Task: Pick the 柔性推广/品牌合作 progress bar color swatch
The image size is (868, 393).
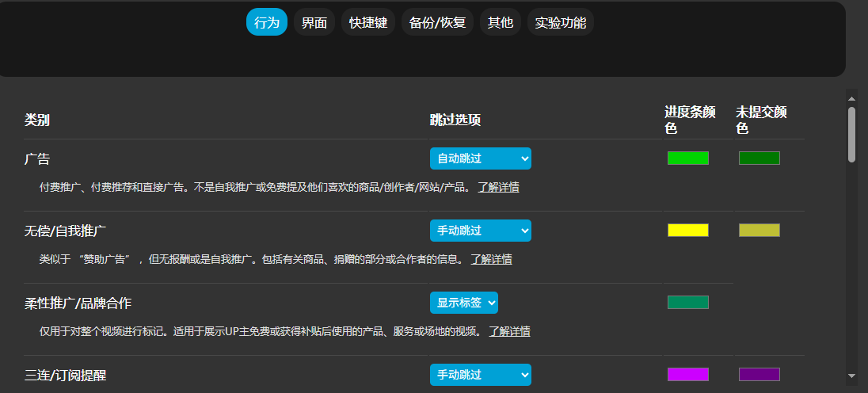Action: tap(688, 302)
